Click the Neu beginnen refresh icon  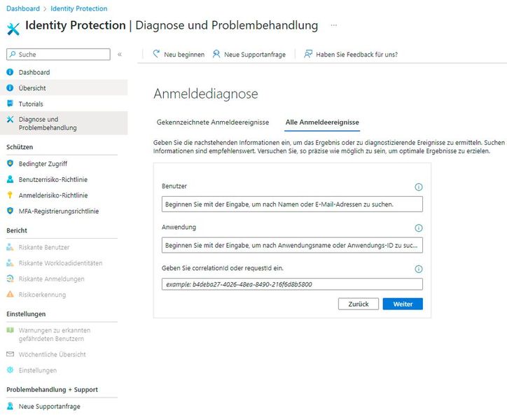click(x=157, y=54)
